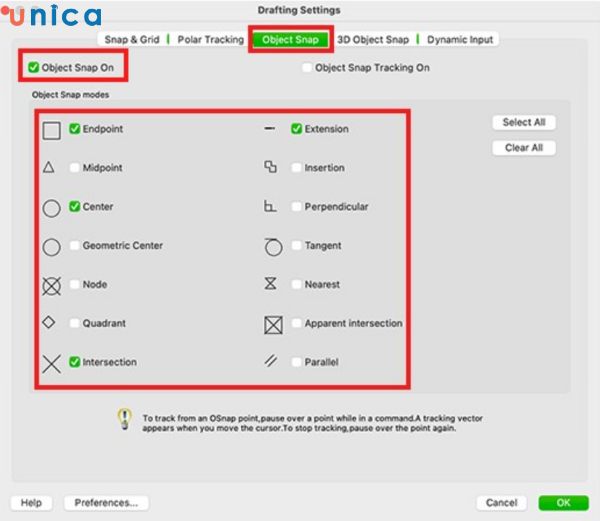
Task: Click the Node crossed-circle marker icon
Action: 51,286
